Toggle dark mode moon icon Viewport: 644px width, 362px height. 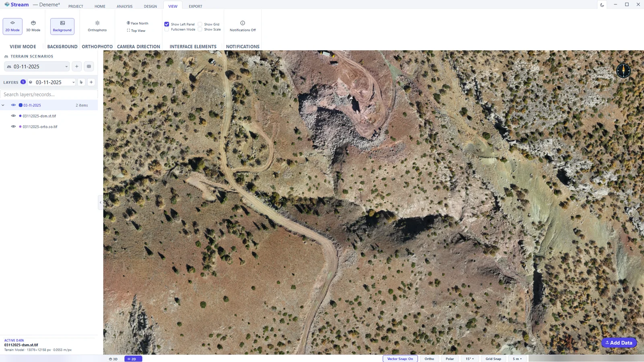[602, 5]
